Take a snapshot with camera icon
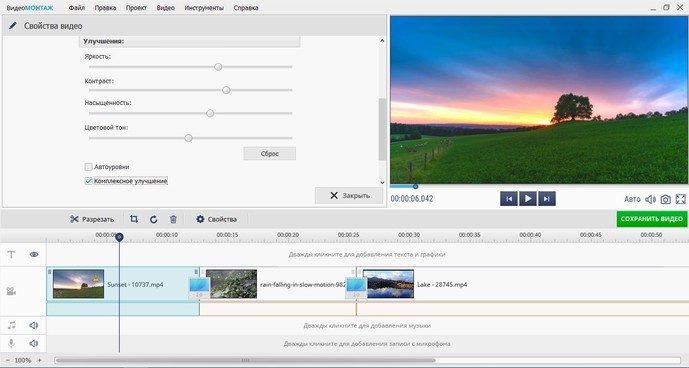This screenshot has width=689, height=368. [666, 199]
